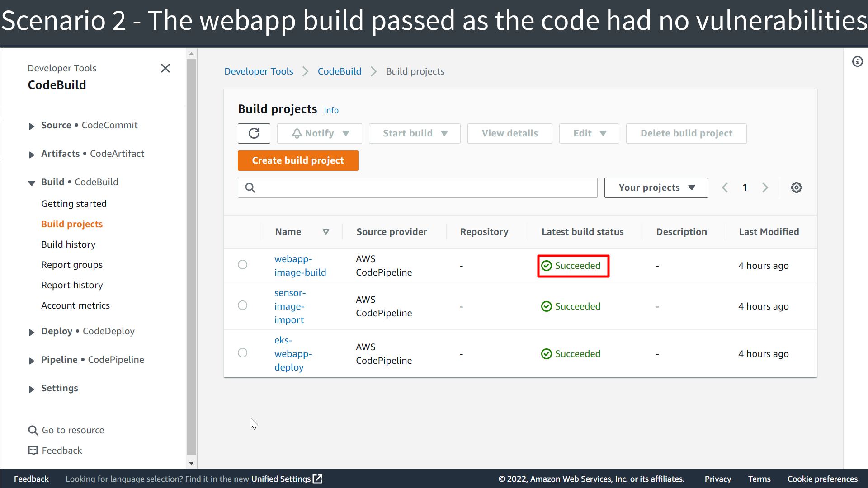Click the refresh icon above Build projects table
This screenshot has width=868, height=488.
254,133
